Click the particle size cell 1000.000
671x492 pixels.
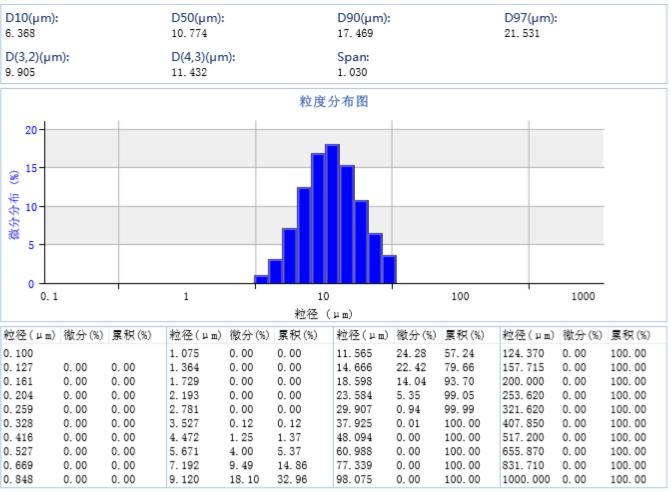pyautogui.click(x=525, y=479)
